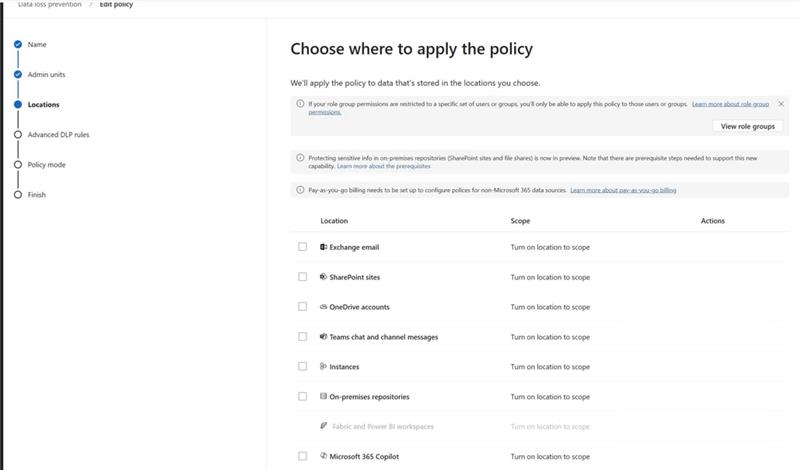
Task: Click the Actions column header
Action: tap(713, 221)
